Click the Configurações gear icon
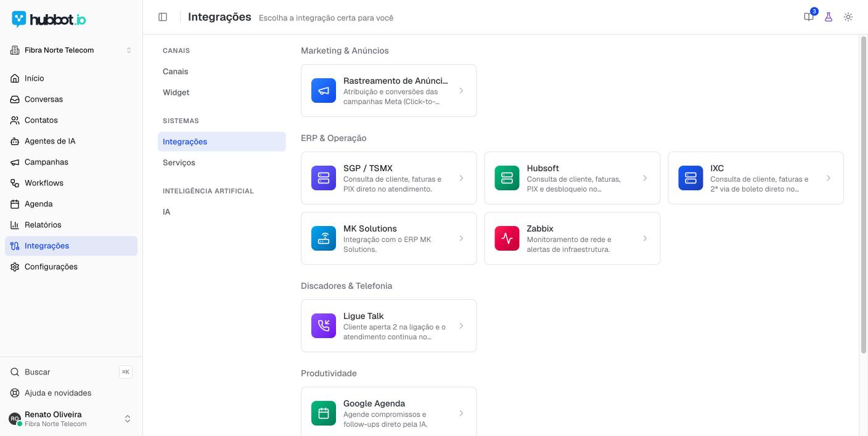 [x=15, y=267]
